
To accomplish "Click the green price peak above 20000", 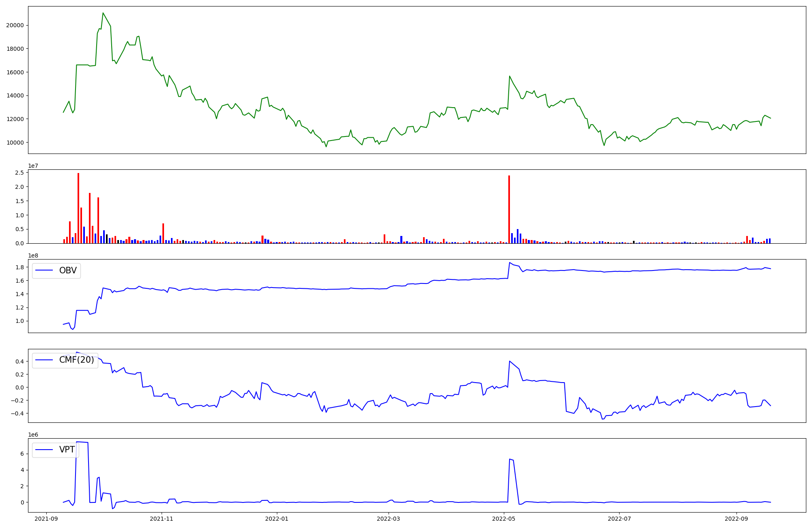I will coord(103,13).
